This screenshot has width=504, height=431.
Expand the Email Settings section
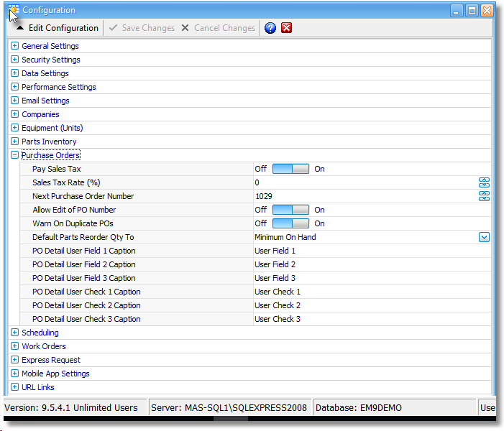[14, 101]
